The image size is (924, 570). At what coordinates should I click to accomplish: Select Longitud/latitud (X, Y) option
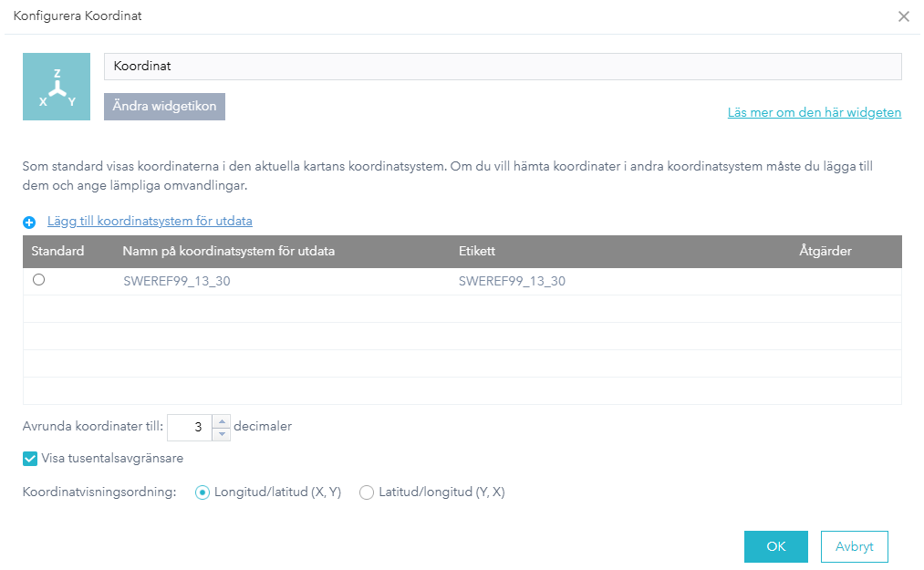[x=202, y=492]
